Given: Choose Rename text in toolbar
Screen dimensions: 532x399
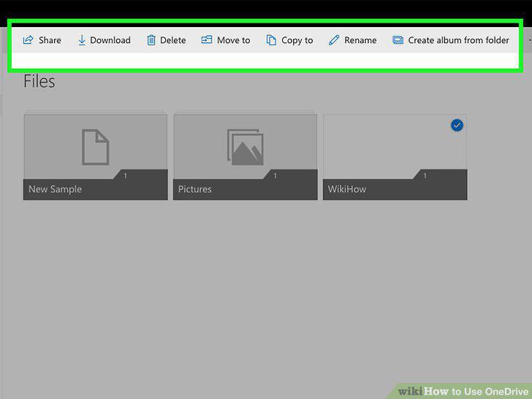Looking at the screenshot, I should click(360, 40).
